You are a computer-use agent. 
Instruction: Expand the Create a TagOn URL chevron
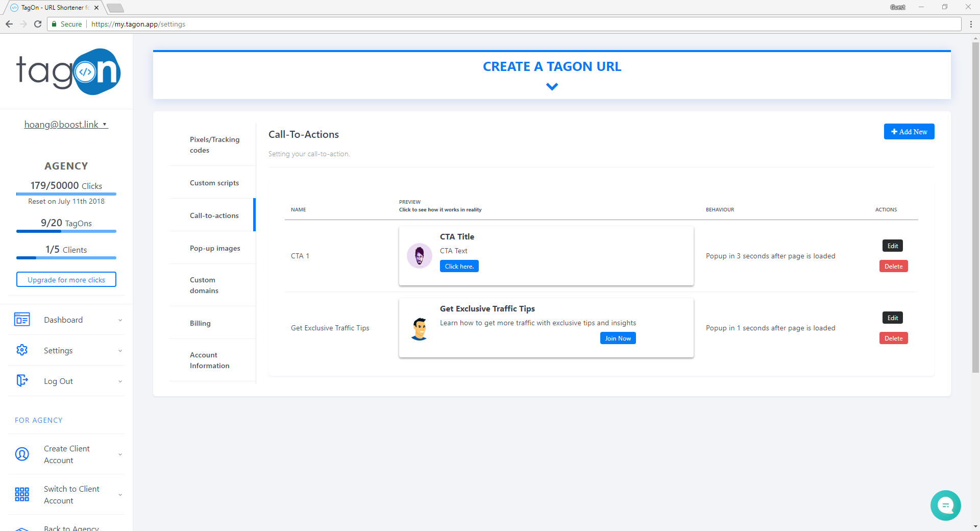point(552,87)
